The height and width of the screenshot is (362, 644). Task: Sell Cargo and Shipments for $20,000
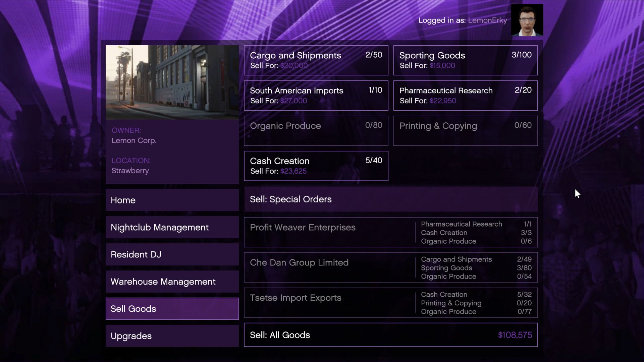316,60
